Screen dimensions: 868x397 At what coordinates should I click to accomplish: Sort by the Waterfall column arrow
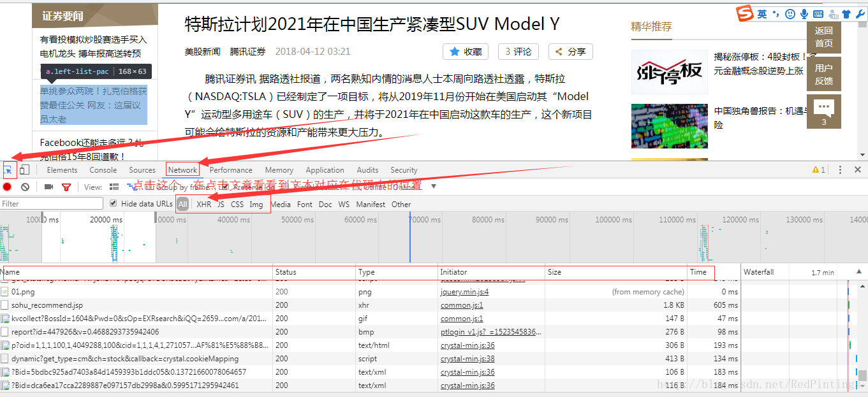pyautogui.click(x=858, y=272)
